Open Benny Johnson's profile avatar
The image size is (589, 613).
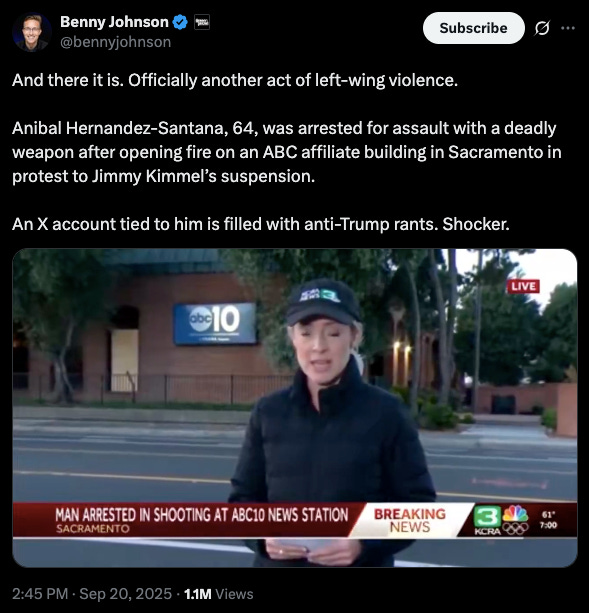[x=32, y=32]
